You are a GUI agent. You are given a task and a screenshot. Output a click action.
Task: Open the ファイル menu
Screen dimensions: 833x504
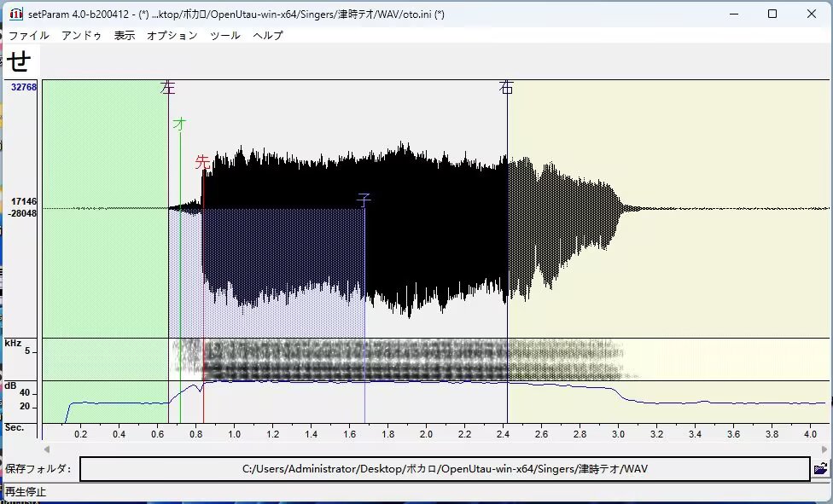[x=29, y=36]
